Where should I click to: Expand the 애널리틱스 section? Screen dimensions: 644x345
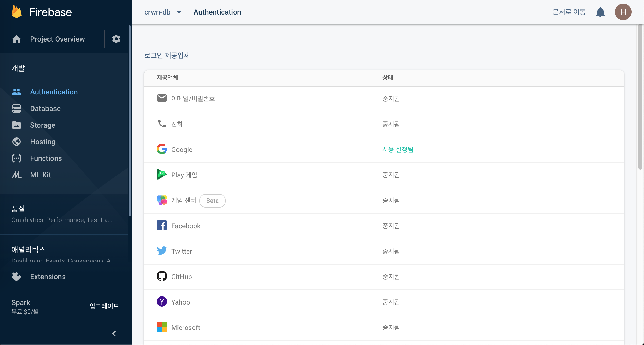click(x=29, y=250)
